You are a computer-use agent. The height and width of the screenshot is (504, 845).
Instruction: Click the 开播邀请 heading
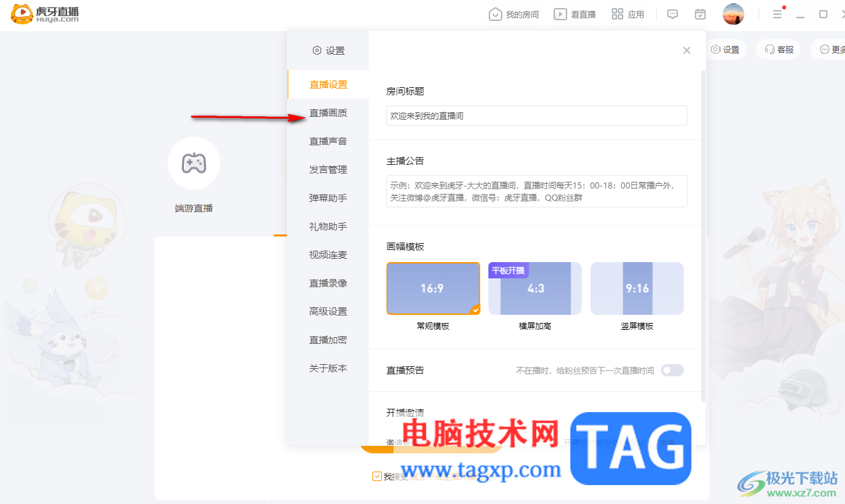tap(405, 413)
